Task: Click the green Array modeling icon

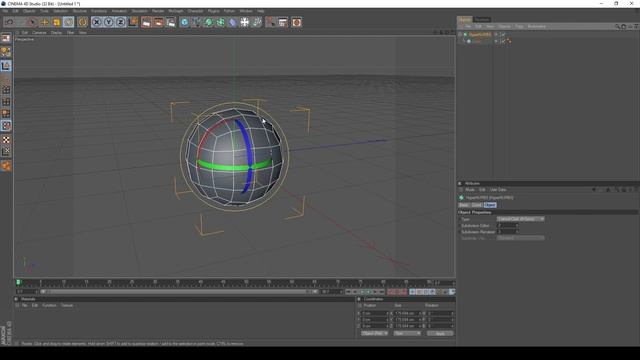Action: 220,22
